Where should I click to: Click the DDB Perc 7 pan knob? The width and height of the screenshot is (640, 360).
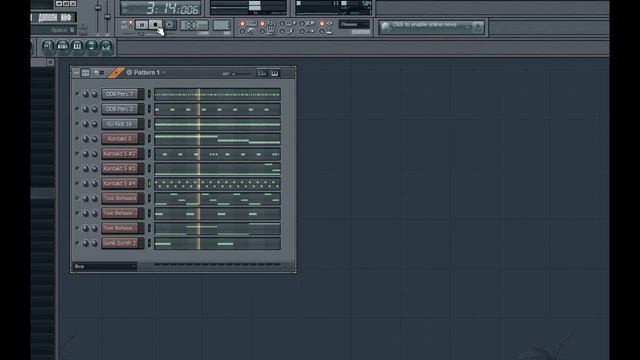point(85,94)
